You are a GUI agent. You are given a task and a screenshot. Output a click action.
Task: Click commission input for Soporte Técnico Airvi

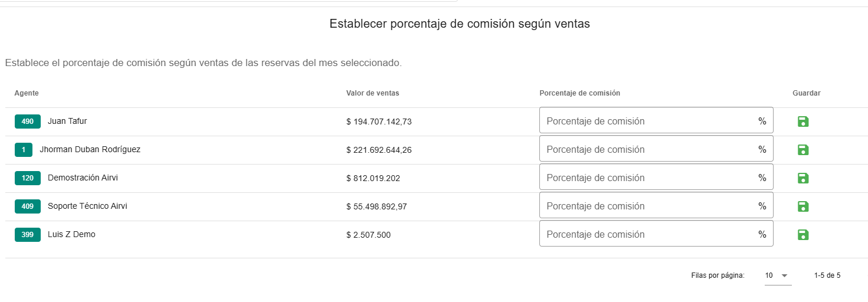(649, 206)
